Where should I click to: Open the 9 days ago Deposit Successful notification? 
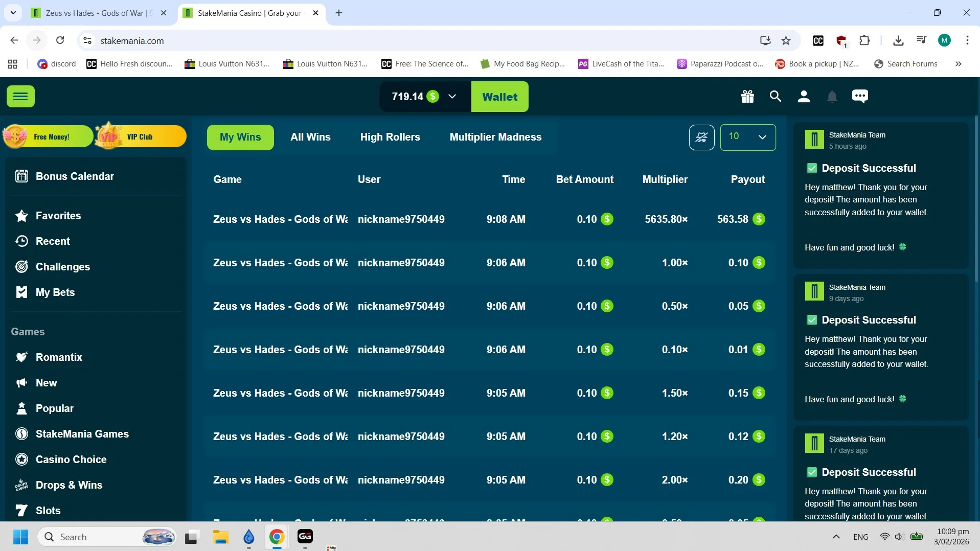(x=881, y=348)
